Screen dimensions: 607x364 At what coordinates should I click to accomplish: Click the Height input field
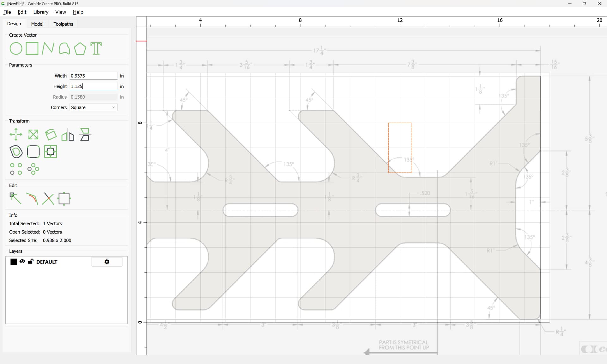(94, 86)
